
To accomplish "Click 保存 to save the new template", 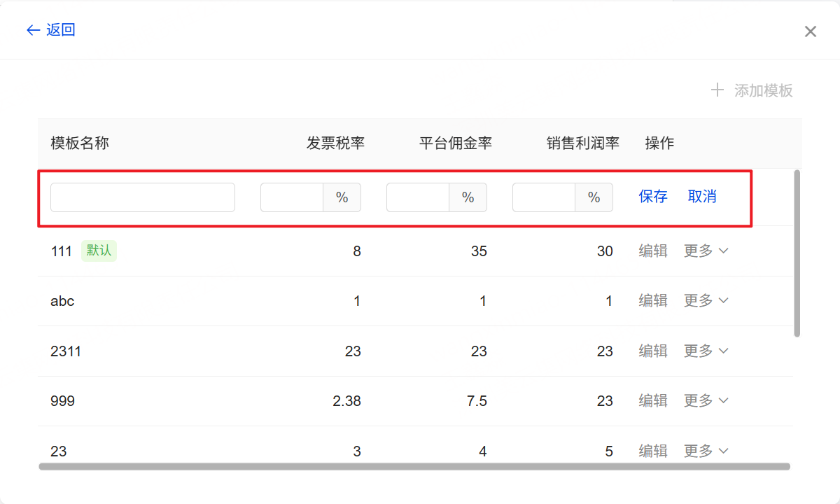I will tap(652, 197).
